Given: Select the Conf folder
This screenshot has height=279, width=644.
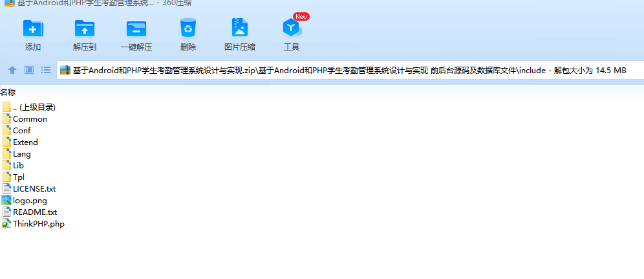Looking at the screenshot, I should point(16,130).
